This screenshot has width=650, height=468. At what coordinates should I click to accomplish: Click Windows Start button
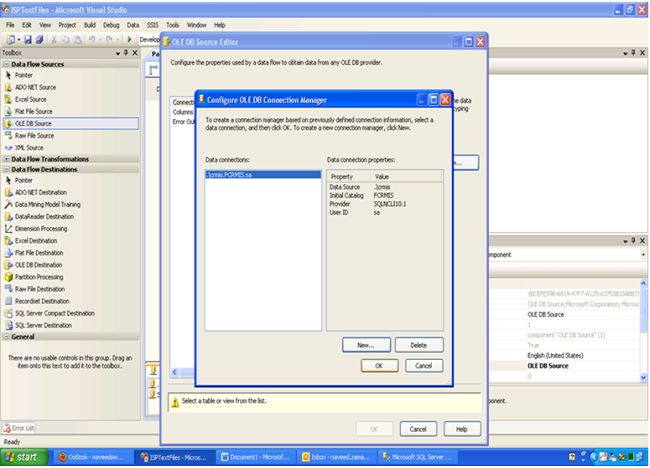(x=23, y=457)
